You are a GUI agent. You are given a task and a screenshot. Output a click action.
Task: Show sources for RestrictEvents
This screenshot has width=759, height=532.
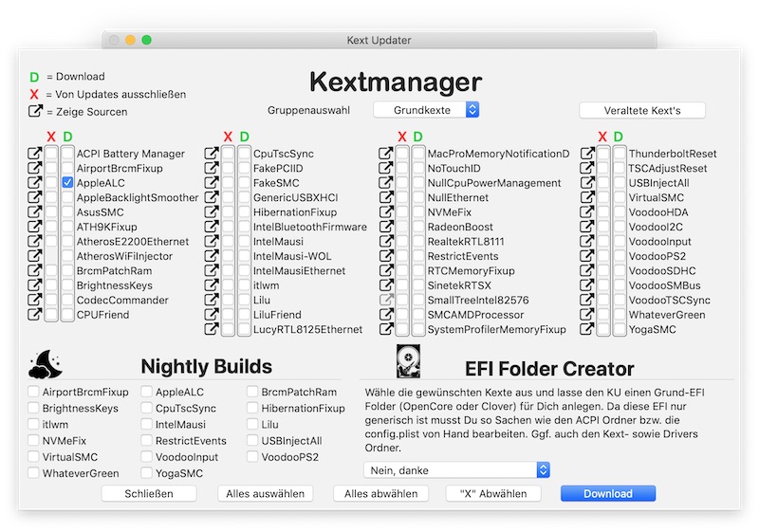(386, 256)
